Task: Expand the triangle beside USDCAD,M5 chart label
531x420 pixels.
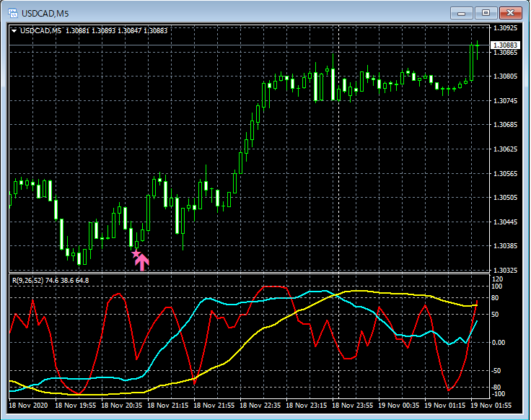Action: 14,30
